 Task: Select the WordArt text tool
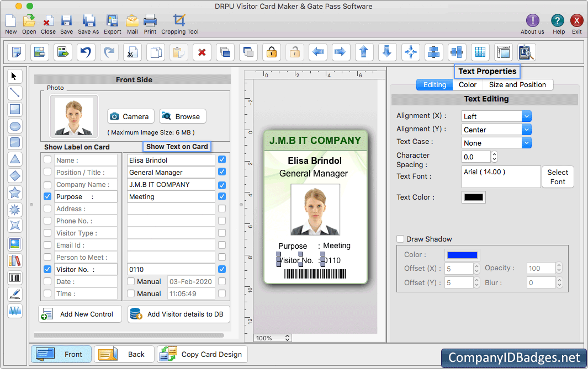tap(14, 311)
